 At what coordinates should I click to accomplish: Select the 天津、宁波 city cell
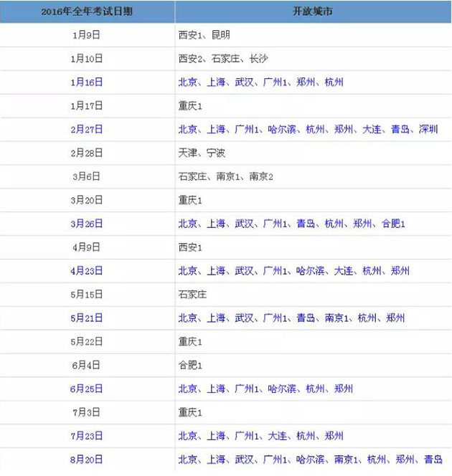tap(202, 153)
